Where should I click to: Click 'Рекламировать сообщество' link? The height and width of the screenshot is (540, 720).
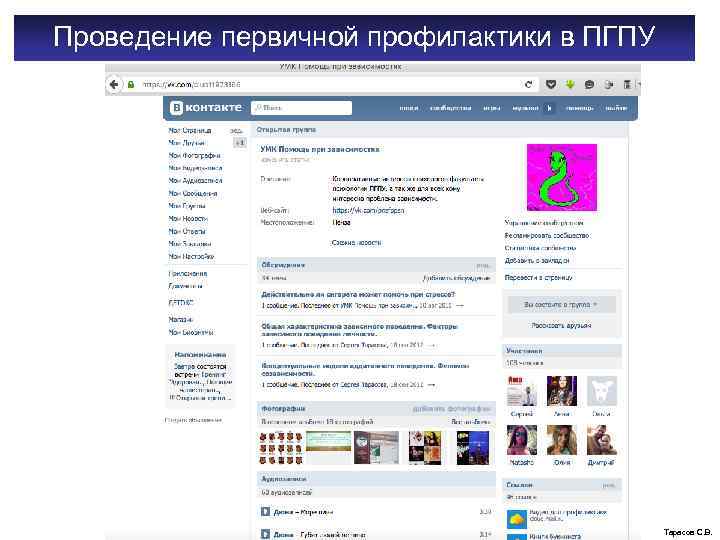547,235
